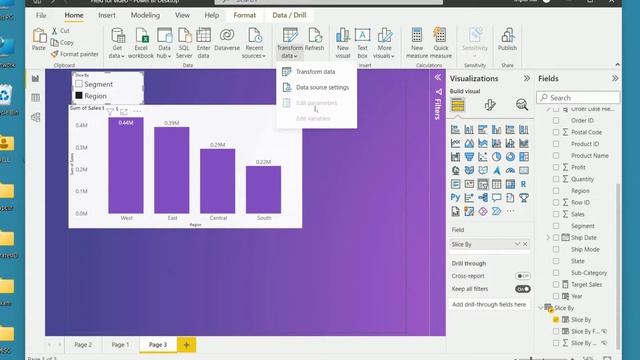The width and height of the screenshot is (640, 360).
Task: Open the Format visual pane icon
Action: coord(490,105)
